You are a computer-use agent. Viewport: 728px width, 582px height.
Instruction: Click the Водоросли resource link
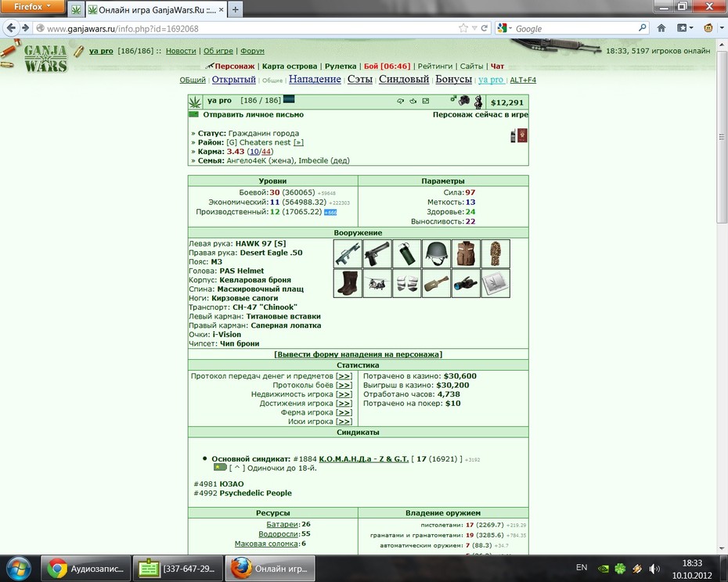279,533
